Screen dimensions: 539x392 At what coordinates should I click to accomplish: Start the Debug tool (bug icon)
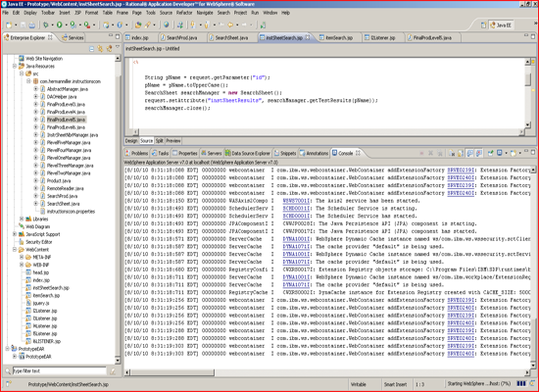pyautogui.click(x=46, y=24)
